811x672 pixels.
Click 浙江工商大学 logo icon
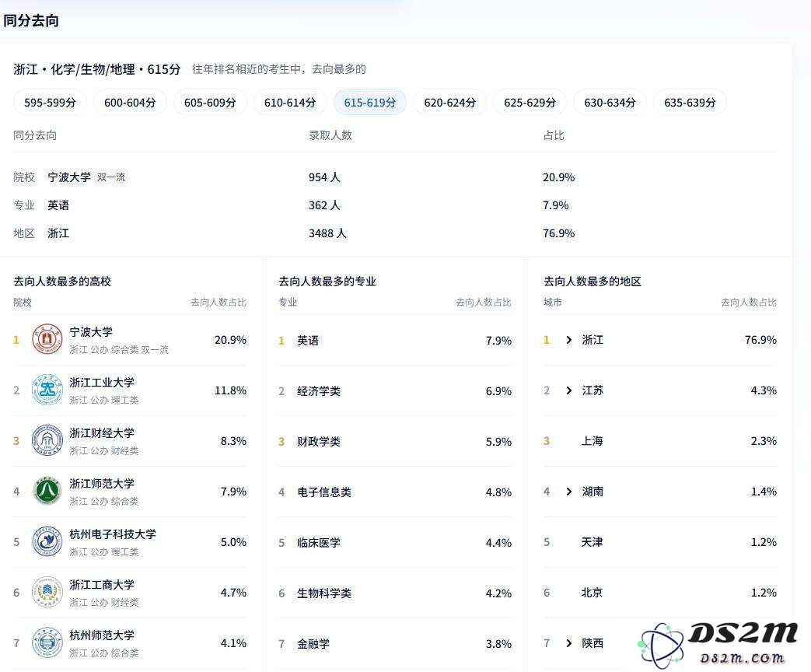pos(47,593)
